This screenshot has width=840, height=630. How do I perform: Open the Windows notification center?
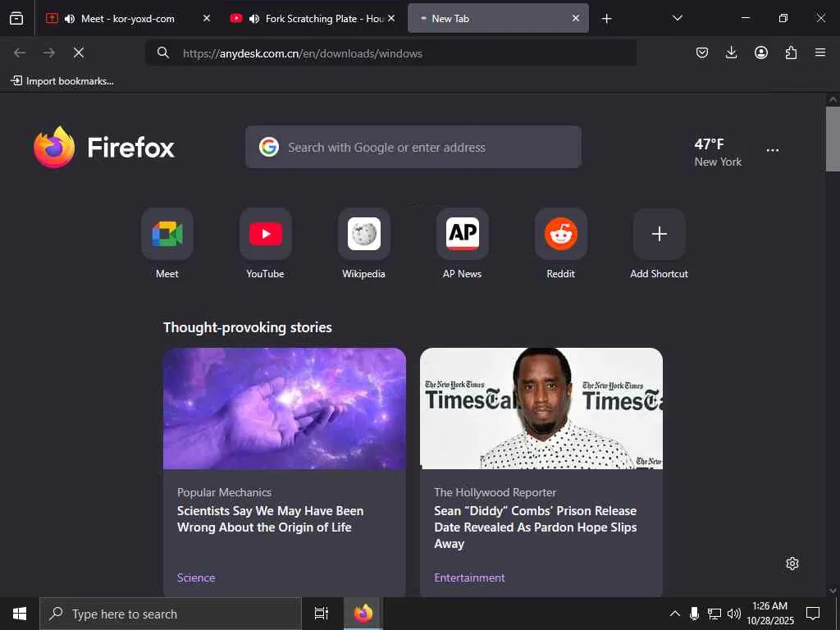[813, 614]
